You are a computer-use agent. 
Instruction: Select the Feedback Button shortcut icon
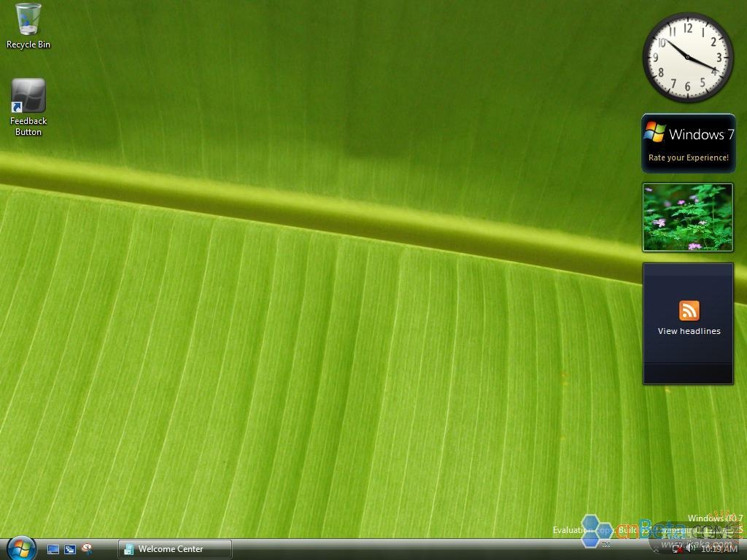click(28, 108)
